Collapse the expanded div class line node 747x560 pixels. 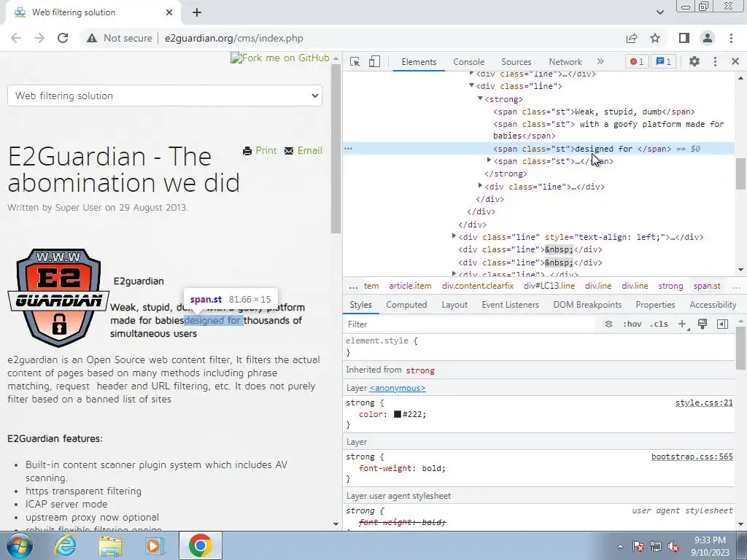pos(471,86)
